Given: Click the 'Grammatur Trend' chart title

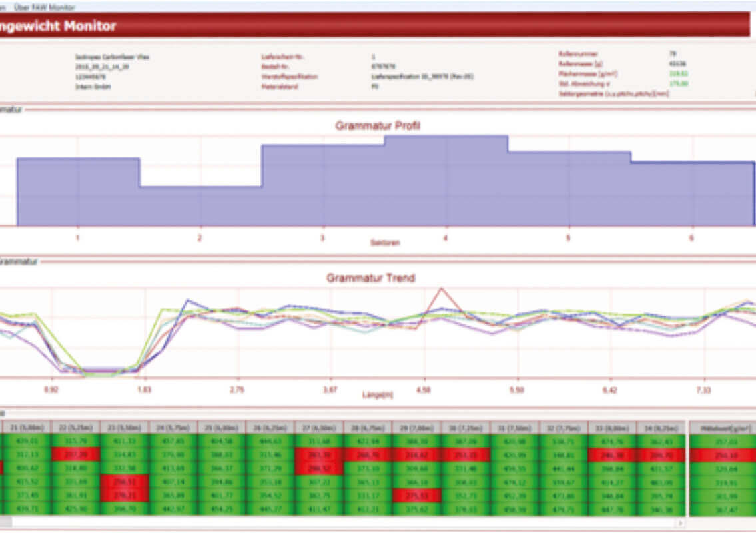Looking at the screenshot, I should click(370, 278).
